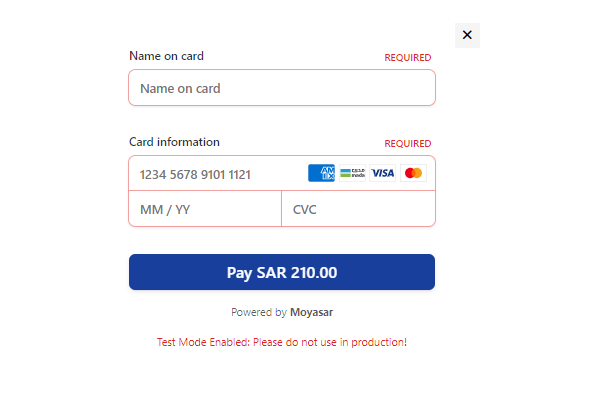Click the Pay SAR 210.00 button
610x404 pixels.
click(x=282, y=272)
